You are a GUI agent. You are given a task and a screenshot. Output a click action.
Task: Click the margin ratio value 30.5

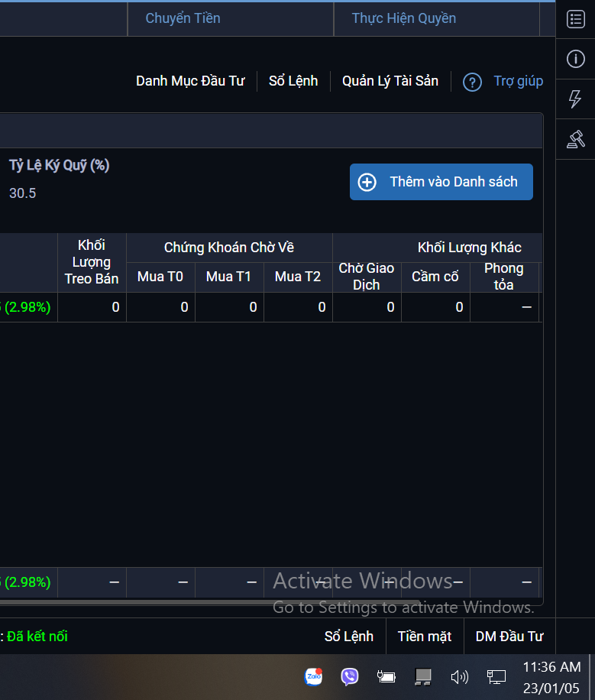pyautogui.click(x=22, y=193)
